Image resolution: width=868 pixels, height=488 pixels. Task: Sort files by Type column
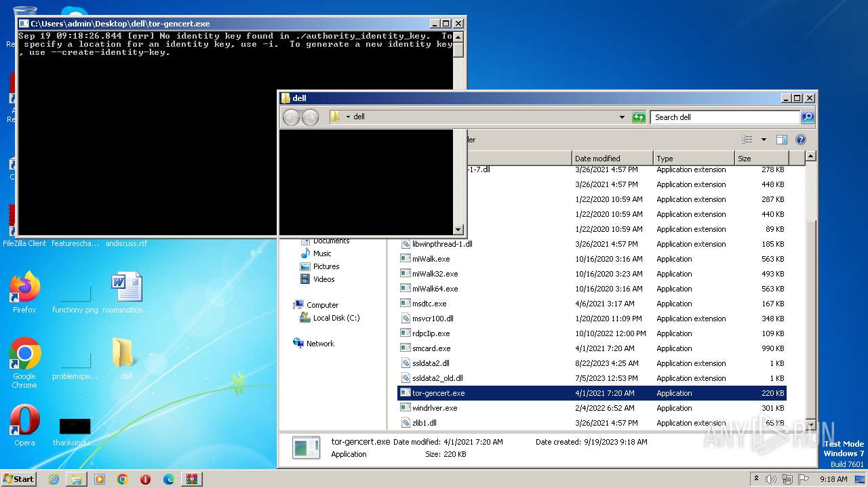click(x=694, y=158)
